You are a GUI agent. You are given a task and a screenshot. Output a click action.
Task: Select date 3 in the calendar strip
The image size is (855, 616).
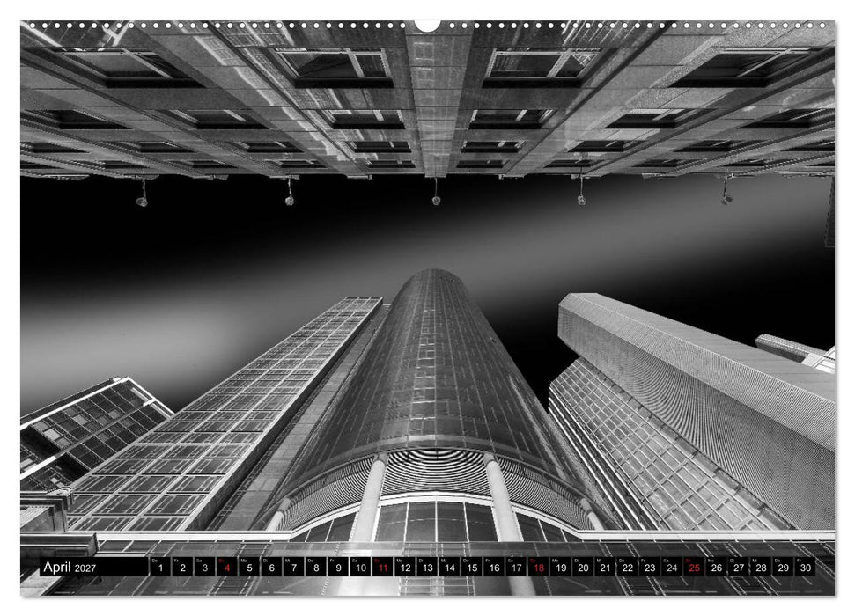point(204,567)
